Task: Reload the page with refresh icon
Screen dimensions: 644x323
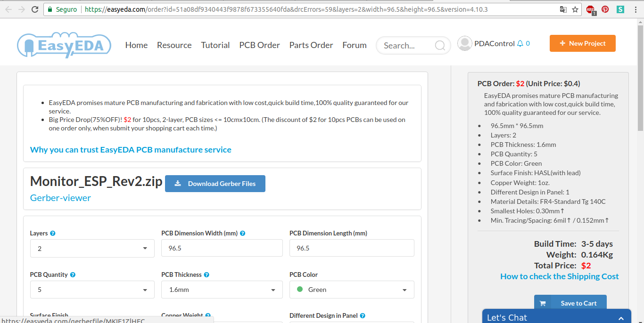Action: tap(35, 9)
